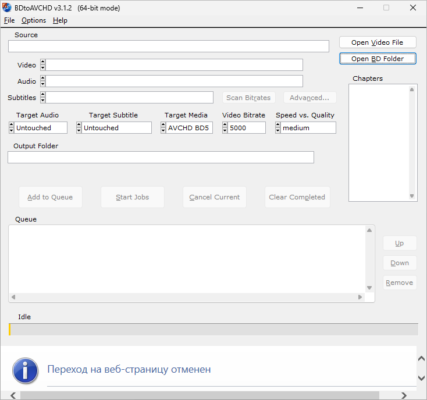
Task: Change Target Media spinner value
Action: tap(163, 128)
